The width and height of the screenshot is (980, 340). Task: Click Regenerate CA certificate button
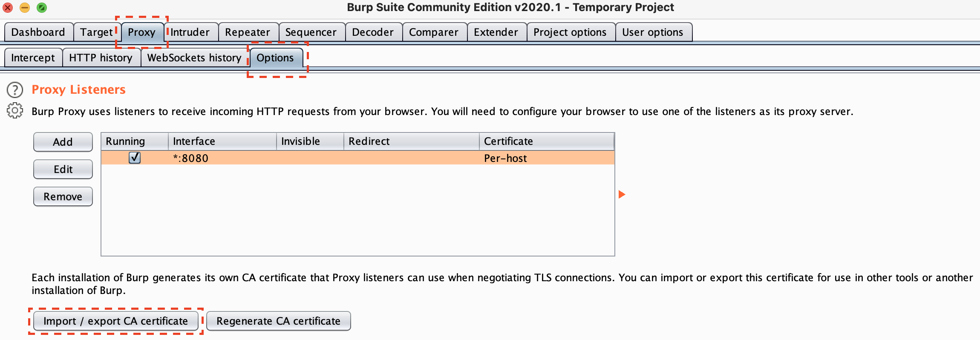coord(279,321)
